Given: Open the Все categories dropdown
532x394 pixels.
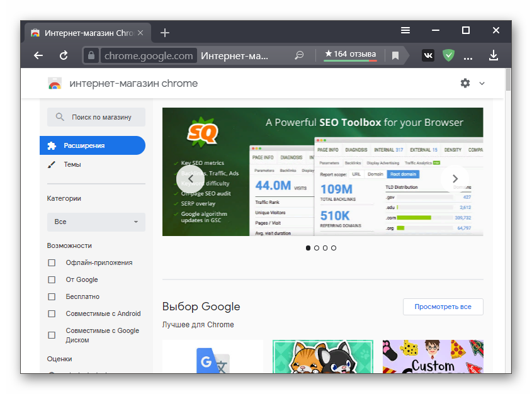Looking at the screenshot, I should pos(96,222).
